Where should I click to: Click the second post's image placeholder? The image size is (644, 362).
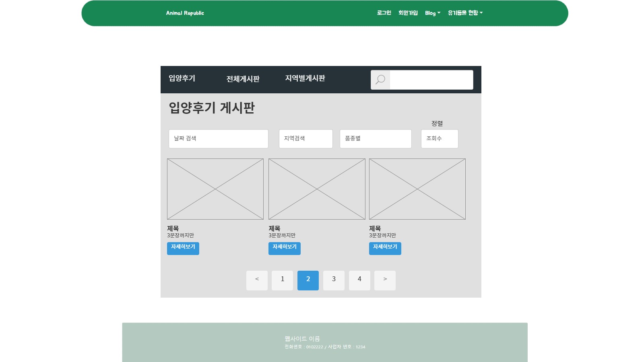coord(316,189)
